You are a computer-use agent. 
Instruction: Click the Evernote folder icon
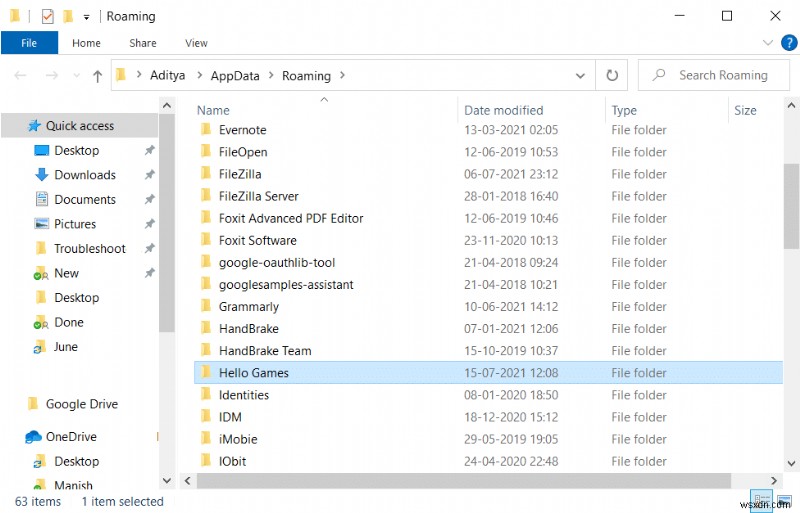206,129
